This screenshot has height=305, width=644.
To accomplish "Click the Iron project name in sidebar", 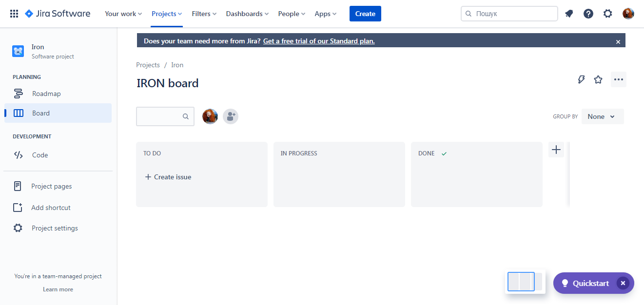I will (x=38, y=47).
